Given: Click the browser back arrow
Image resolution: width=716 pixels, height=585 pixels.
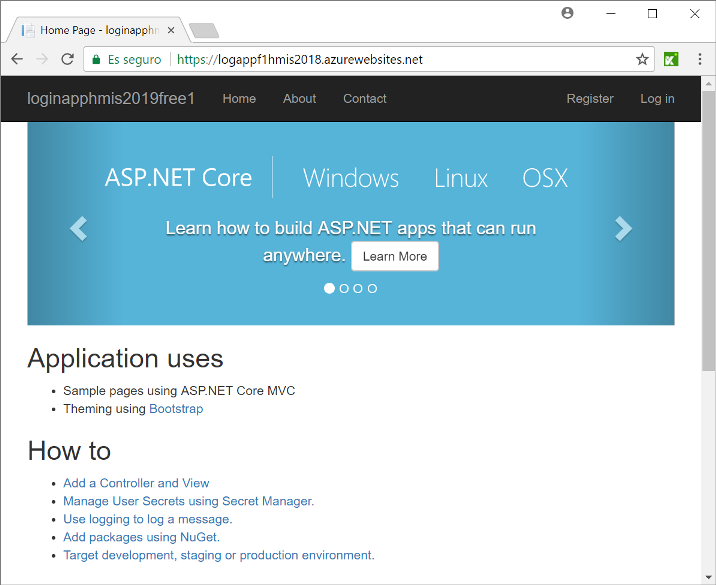Looking at the screenshot, I should 17,60.
